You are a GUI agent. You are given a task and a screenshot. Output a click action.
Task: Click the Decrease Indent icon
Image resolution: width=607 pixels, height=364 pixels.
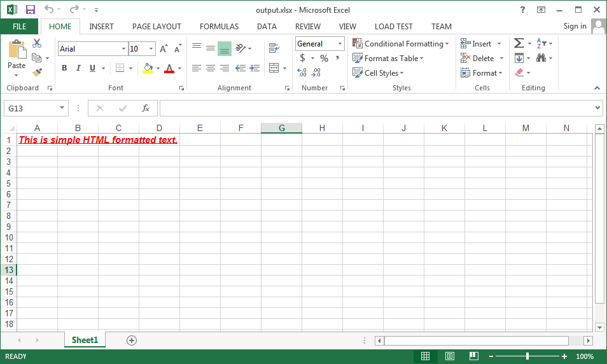[241, 68]
